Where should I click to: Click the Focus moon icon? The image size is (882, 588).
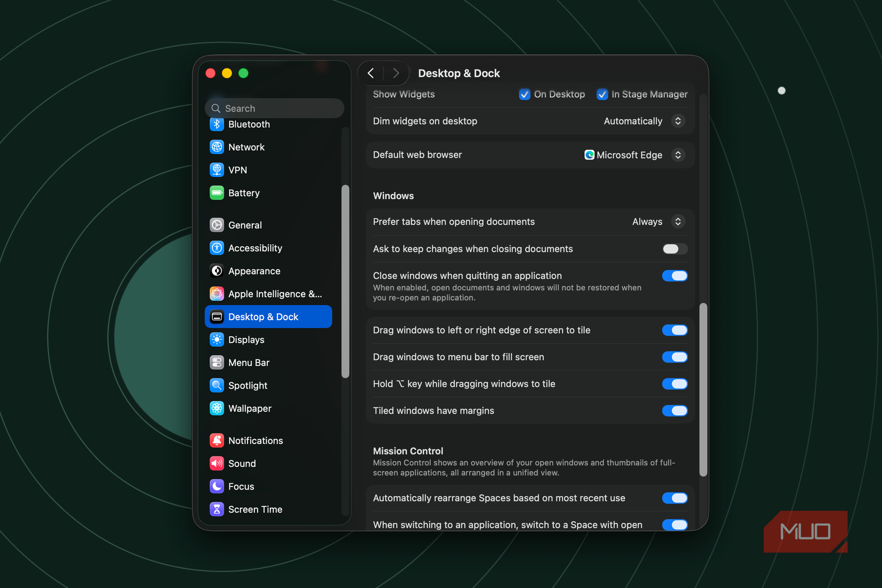pos(216,486)
